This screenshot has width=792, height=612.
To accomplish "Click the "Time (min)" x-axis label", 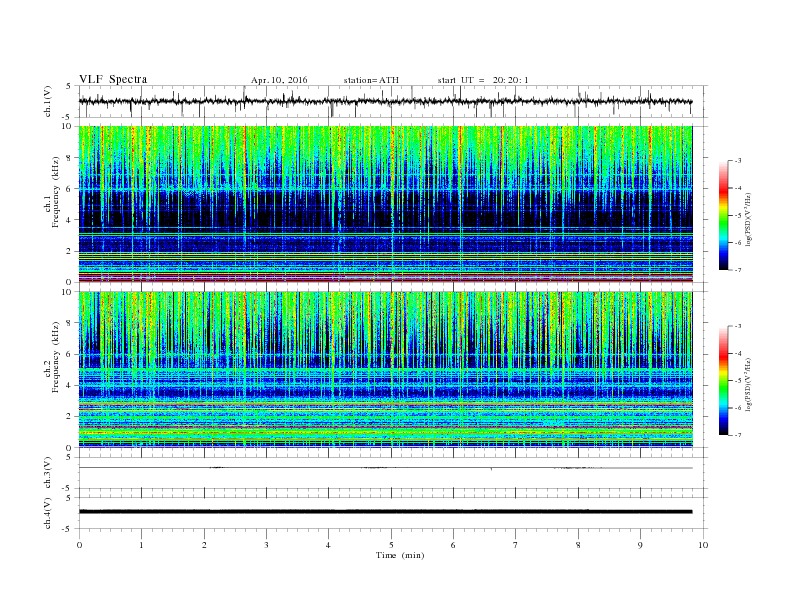I will 400,555.
